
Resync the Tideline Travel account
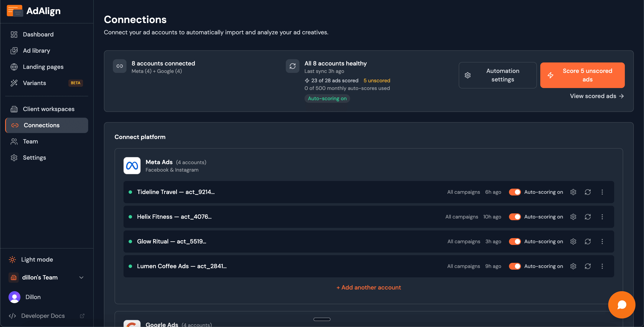[588, 192]
